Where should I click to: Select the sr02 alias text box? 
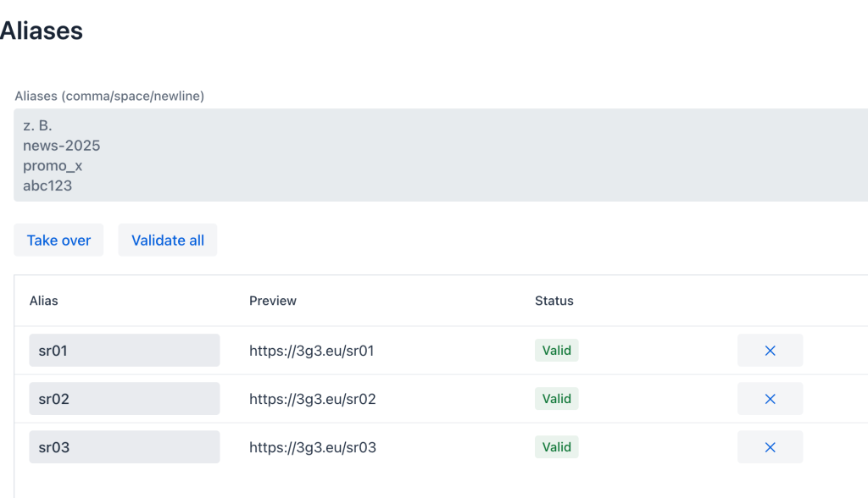[124, 398]
